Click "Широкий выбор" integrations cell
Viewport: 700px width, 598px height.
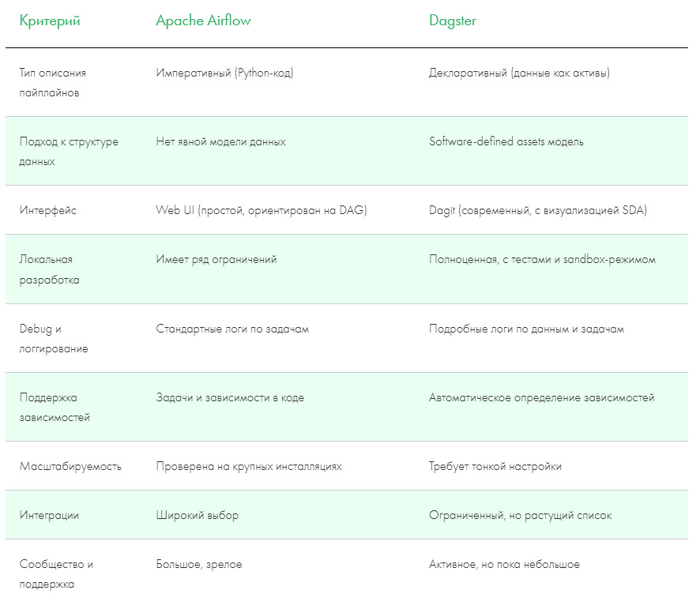click(x=197, y=515)
